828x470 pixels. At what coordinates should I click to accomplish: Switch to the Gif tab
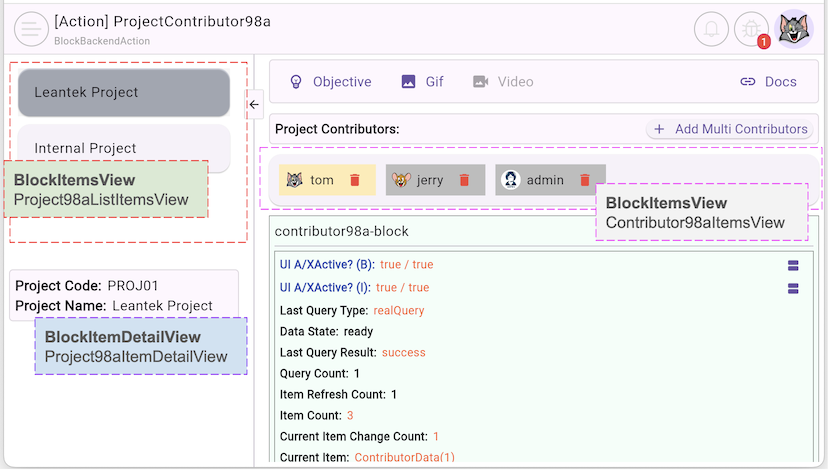(x=422, y=82)
